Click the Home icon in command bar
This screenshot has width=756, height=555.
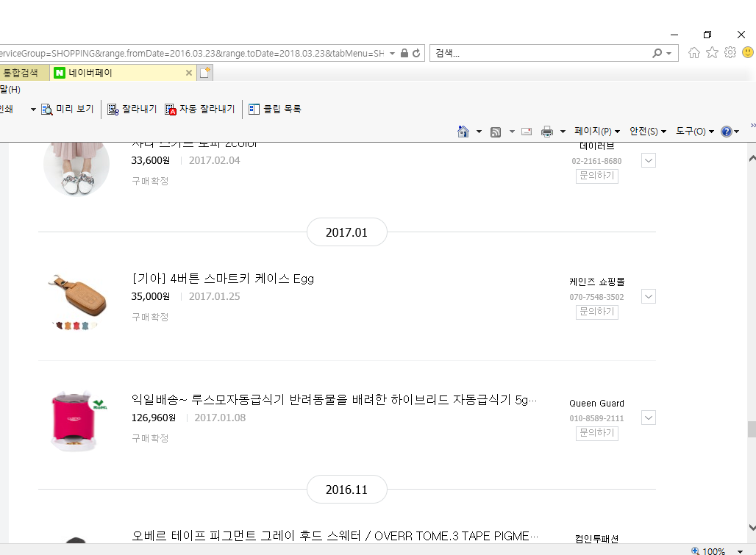click(463, 132)
